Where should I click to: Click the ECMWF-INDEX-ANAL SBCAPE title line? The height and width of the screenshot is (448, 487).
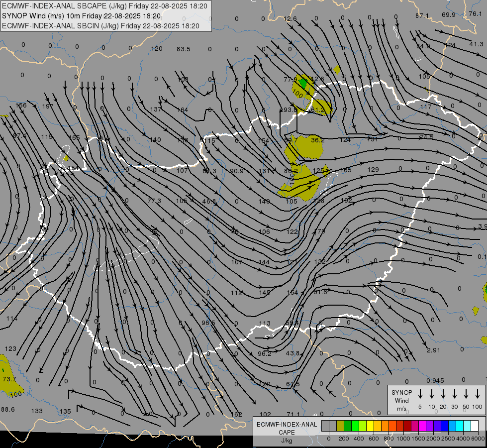pyautogui.click(x=104, y=6)
